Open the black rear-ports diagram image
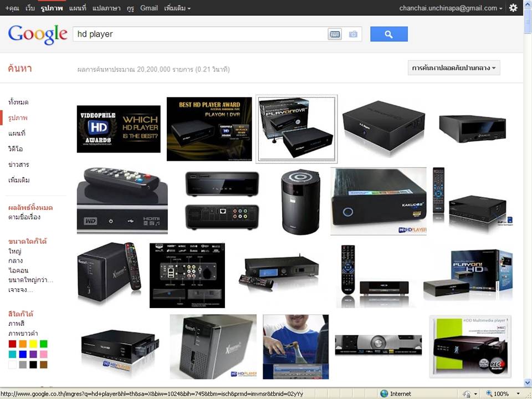Image resolution: width=532 pixels, height=399 pixels. point(187,275)
